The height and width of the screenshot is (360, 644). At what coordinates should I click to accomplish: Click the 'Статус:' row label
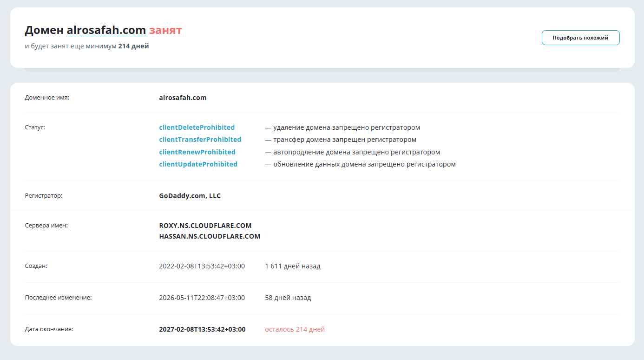click(x=35, y=127)
